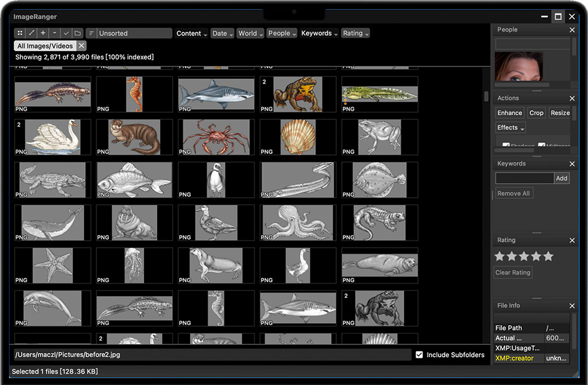Click the plus icon to enlarge thumbnails
The height and width of the screenshot is (385, 588).
(x=43, y=33)
